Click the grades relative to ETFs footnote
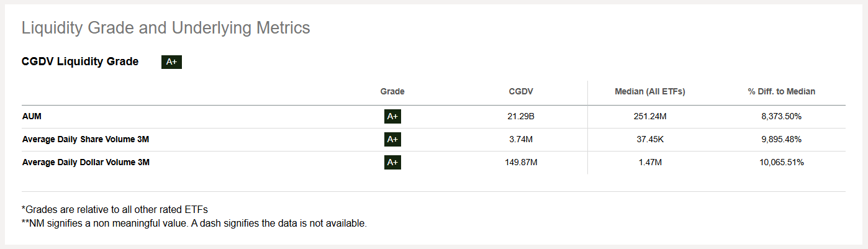The width and height of the screenshot is (868, 249). pos(115,210)
